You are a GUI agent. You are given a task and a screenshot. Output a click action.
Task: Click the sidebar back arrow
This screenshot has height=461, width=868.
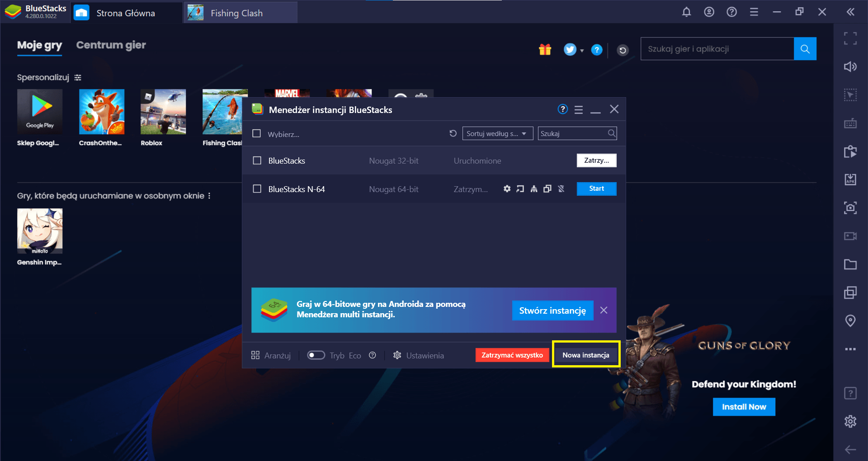click(x=850, y=449)
